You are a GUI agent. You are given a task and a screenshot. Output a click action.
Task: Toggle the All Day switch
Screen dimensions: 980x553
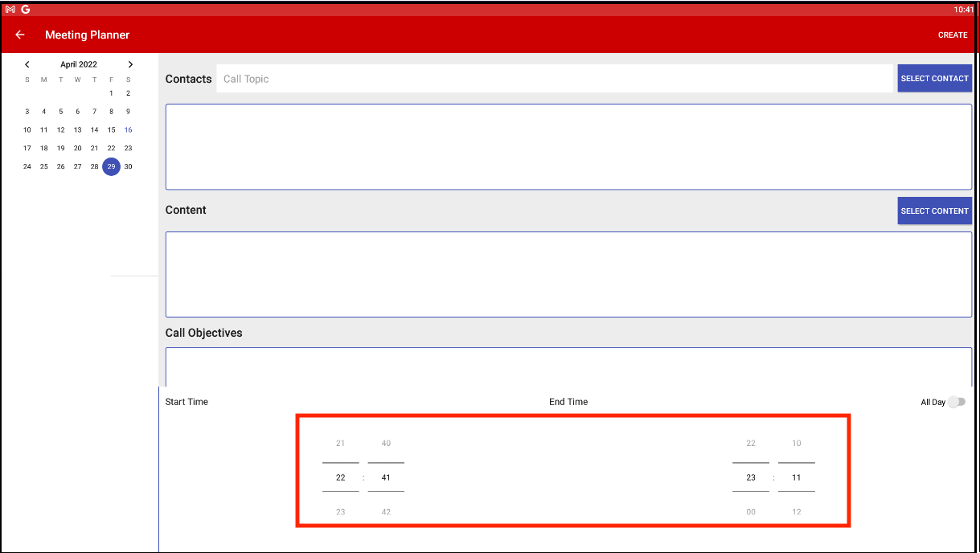[955, 402]
